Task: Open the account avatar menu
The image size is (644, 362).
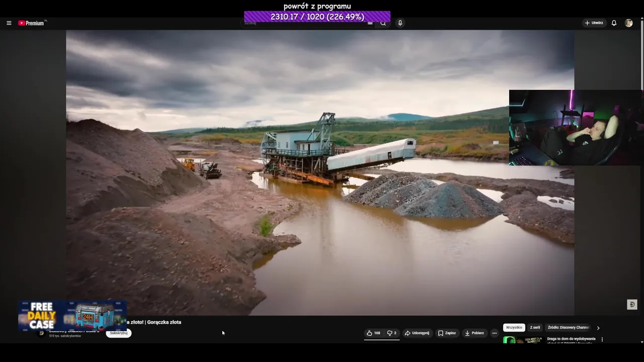Action: (x=629, y=23)
